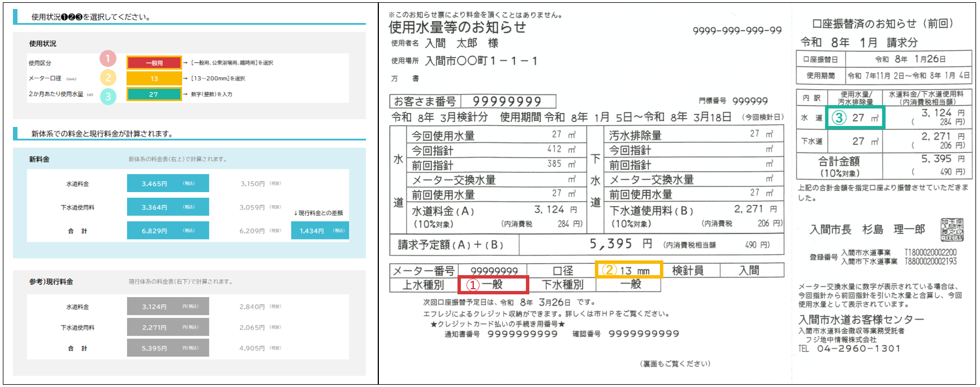Select the bill title 使用水量等のお知らせ

coord(457,27)
